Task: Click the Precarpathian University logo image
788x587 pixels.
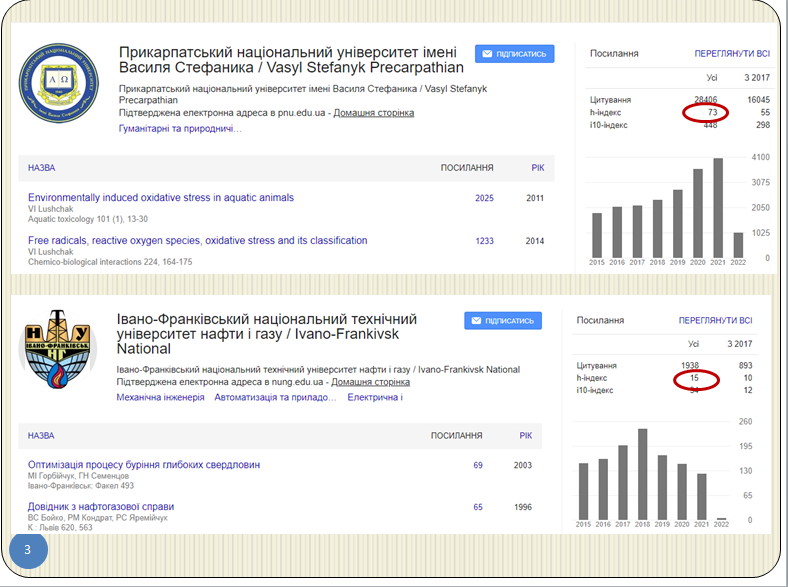Action: (59, 83)
